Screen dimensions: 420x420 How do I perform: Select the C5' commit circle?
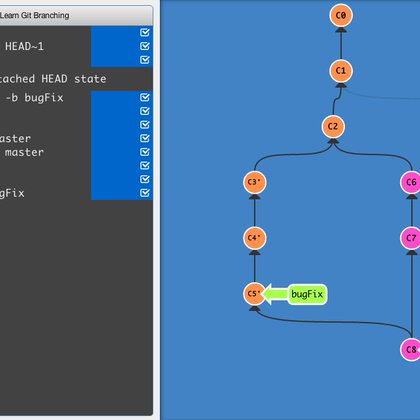tap(254, 294)
